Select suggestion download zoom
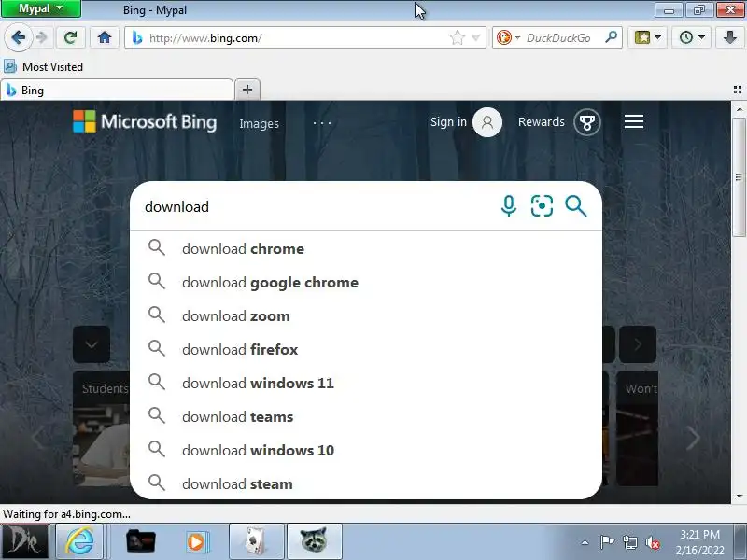The image size is (747, 560). tap(366, 315)
